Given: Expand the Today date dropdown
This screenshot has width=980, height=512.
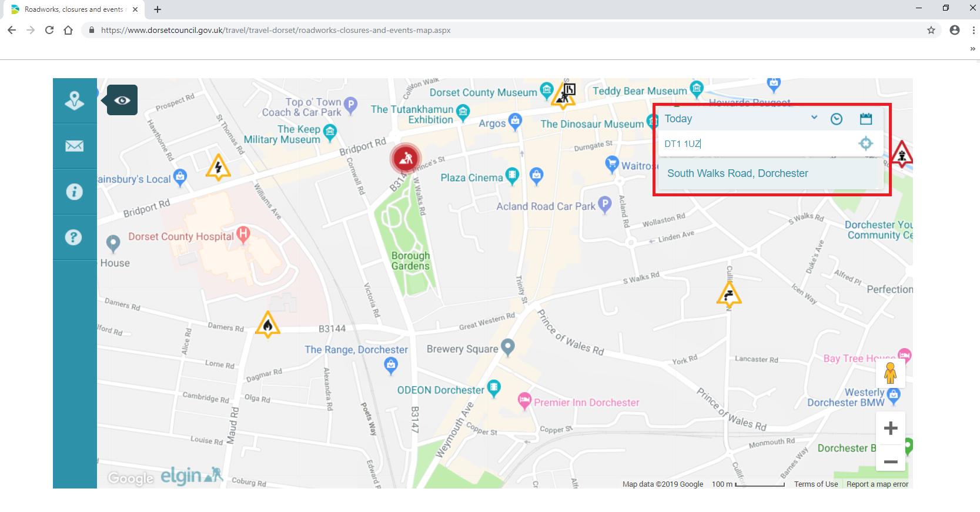Looking at the screenshot, I should click(814, 118).
